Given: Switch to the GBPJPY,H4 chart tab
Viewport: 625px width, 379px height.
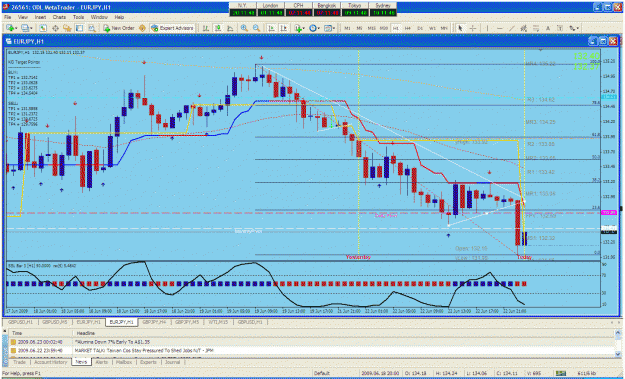Looking at the screenshot, I should (x=154, y=322).
